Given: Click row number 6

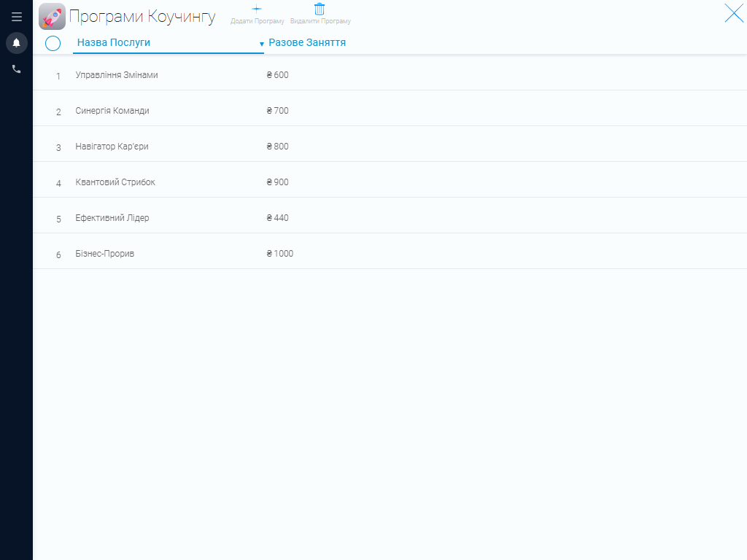Looking at the screenshot, I should pyautogui.click(x=58, y=254).
